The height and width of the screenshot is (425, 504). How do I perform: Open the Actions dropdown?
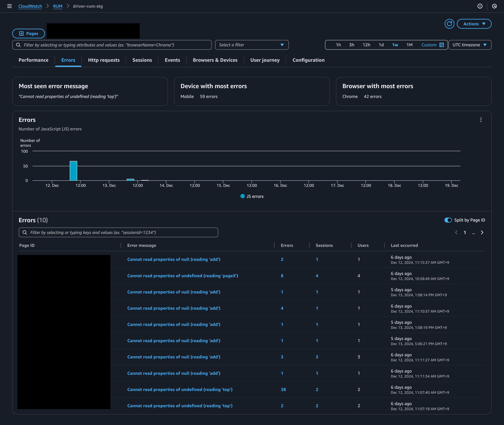pyautogui.click(x=474, y=24)
